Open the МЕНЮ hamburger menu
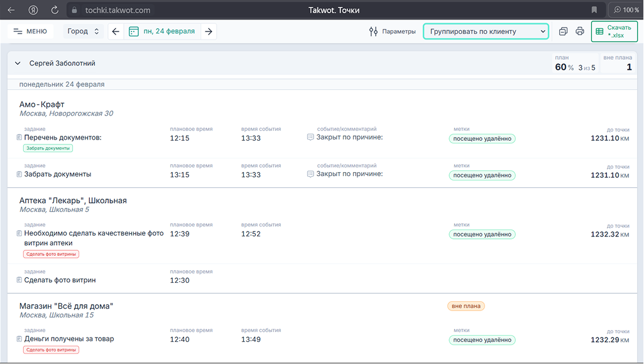644x364 pixels. pyautogui.click(x=30, y=31)
